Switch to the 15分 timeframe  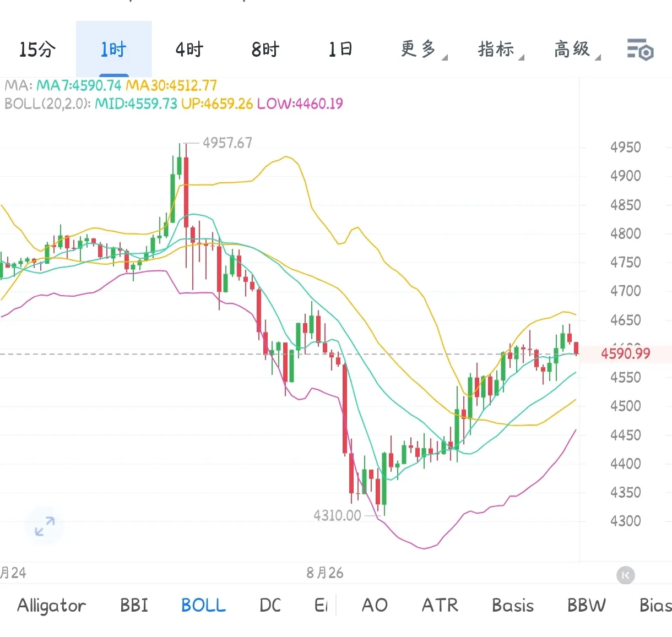tap(37, 50)
